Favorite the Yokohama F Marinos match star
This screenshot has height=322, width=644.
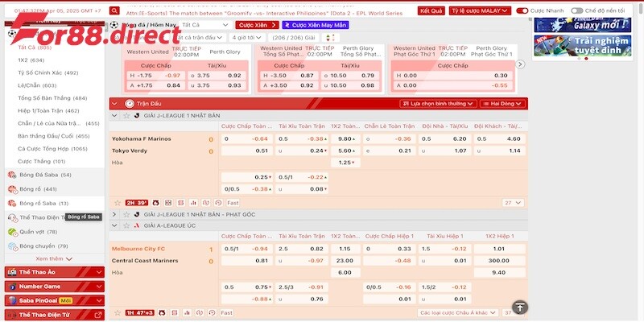pos(117,203)
